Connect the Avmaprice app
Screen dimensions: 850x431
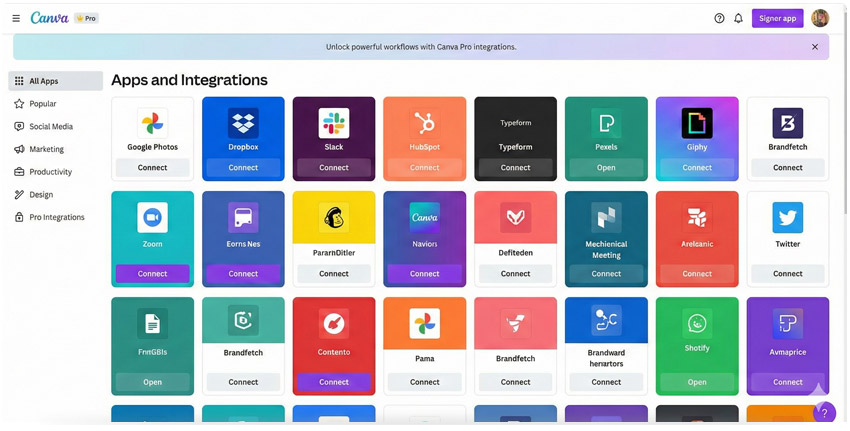click(788, 382)
